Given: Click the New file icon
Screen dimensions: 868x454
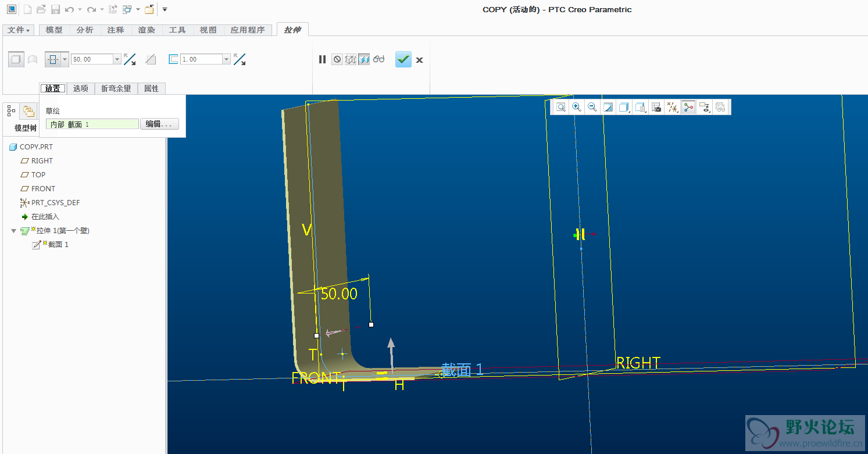Looking at the screenshot, I should pos(27,9).
